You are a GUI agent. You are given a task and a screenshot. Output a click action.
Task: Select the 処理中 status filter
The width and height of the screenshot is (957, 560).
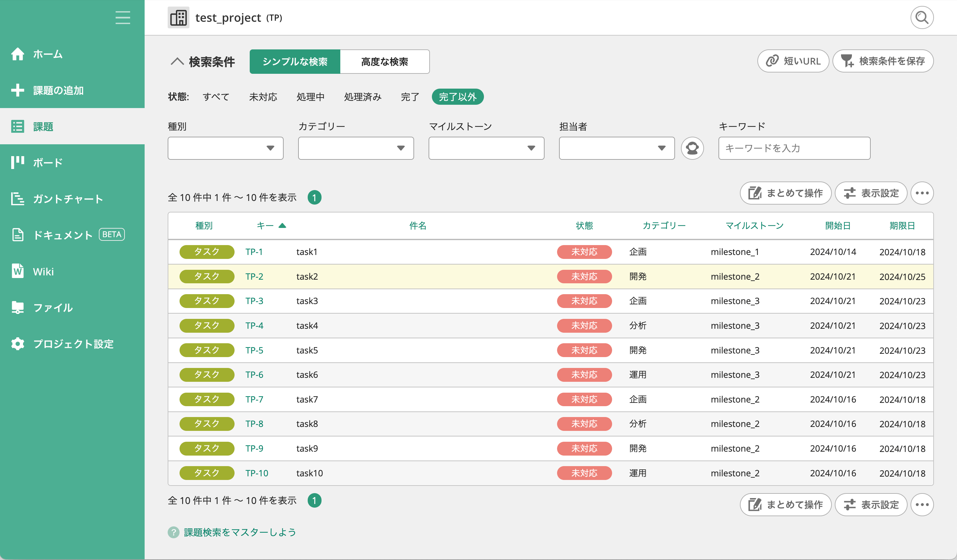click(310, 97)
